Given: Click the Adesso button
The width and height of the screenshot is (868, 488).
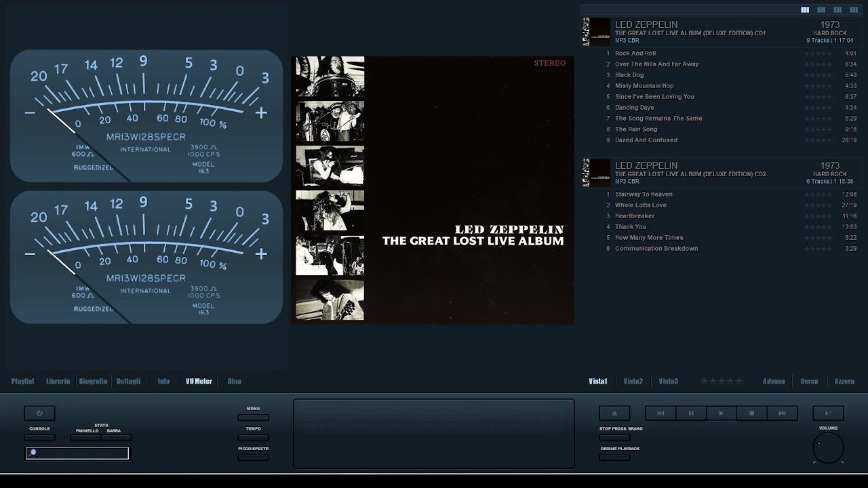Looking at the screenshot, I should click(774, 382).
